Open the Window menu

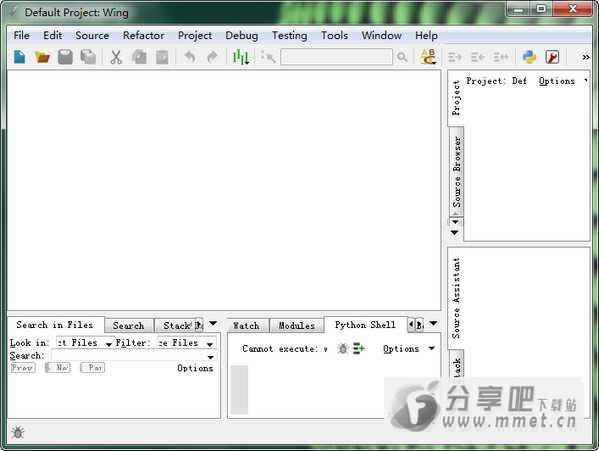[382, 36]
